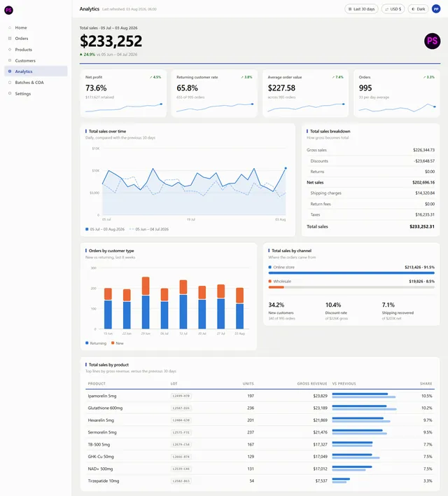448x496 pixels.
Task: Click the Products sidebar icon
Action: point(10,49)
